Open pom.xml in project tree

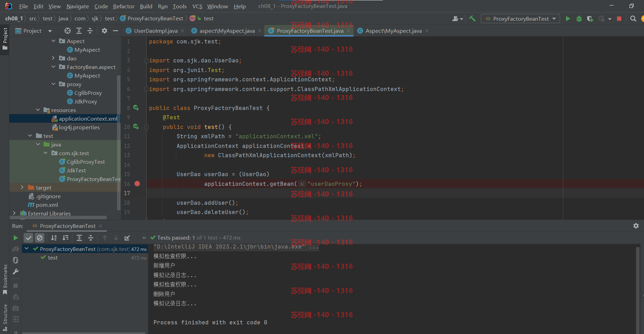(43, 205)
